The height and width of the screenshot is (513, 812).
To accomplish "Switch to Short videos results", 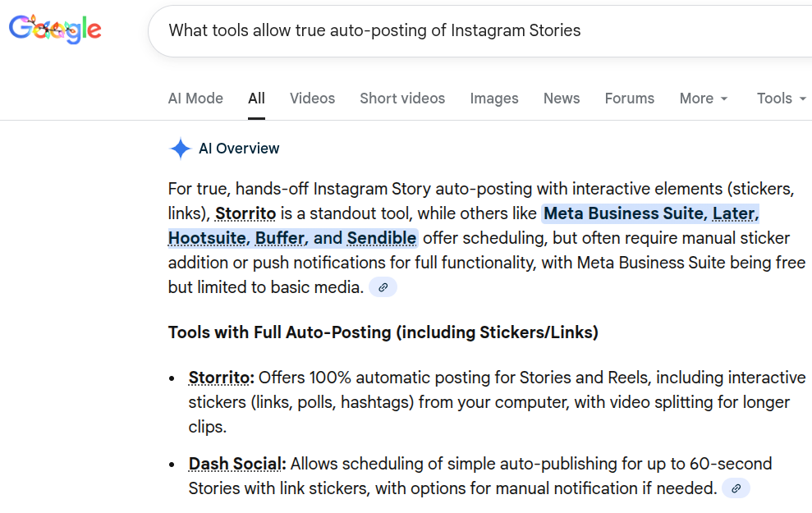I will 402,98.
